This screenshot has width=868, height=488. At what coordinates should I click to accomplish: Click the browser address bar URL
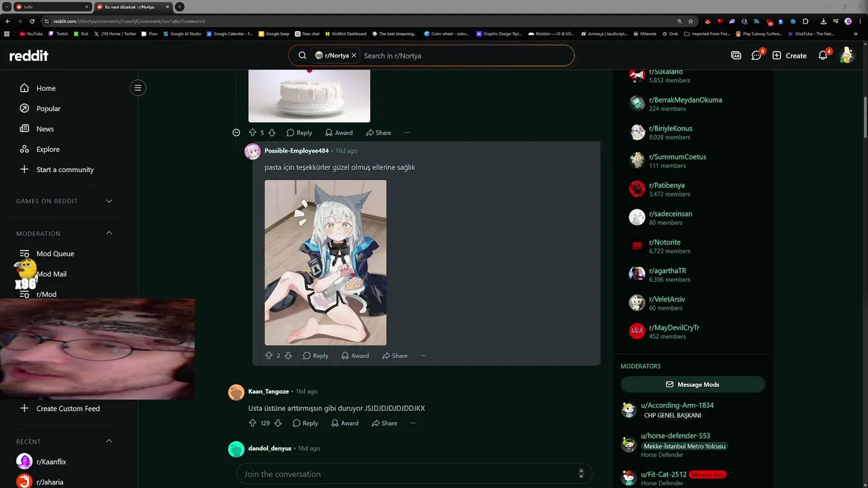pos(129,21)
